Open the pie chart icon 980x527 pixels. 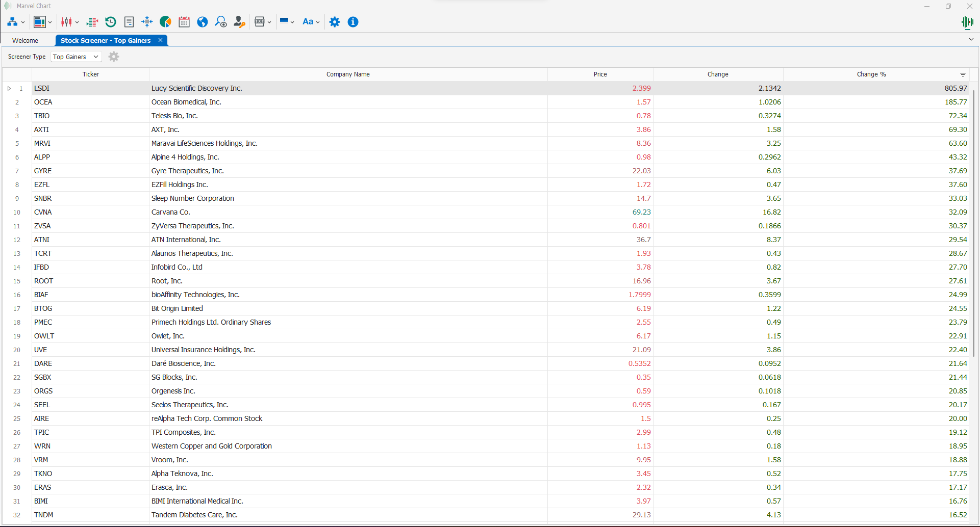coord(165,22)
